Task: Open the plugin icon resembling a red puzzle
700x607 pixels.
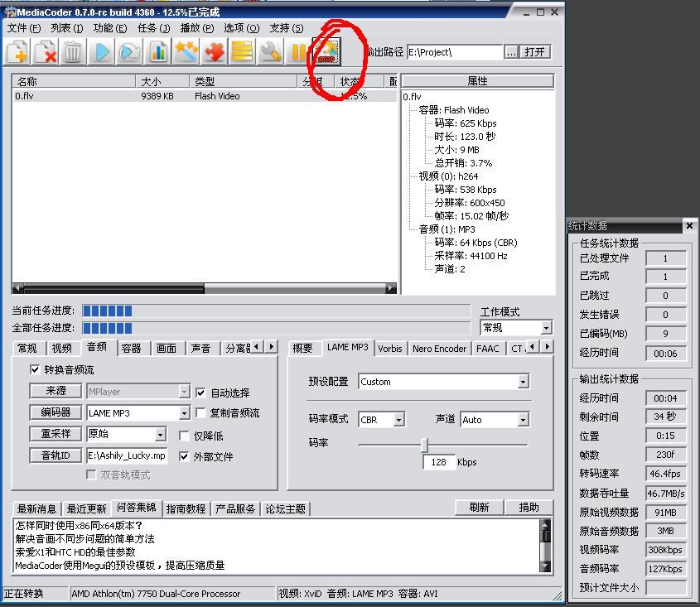Action: (x=214, y=51)
